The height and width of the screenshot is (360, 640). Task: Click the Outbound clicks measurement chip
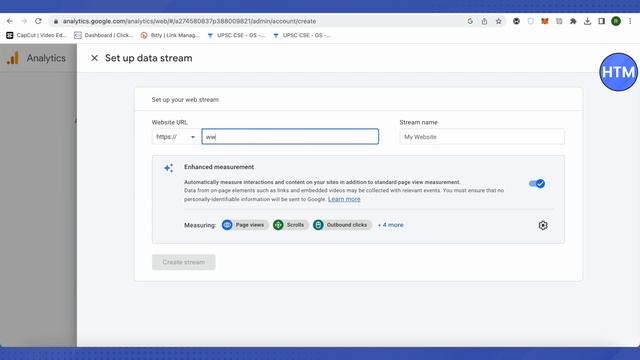(x=342, y=225)
